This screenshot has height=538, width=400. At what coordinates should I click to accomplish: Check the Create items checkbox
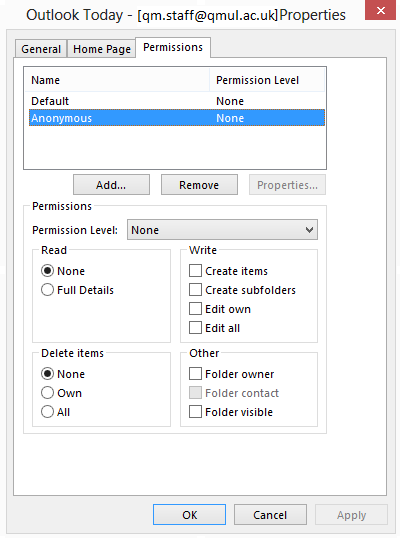(x=195, y=271)
